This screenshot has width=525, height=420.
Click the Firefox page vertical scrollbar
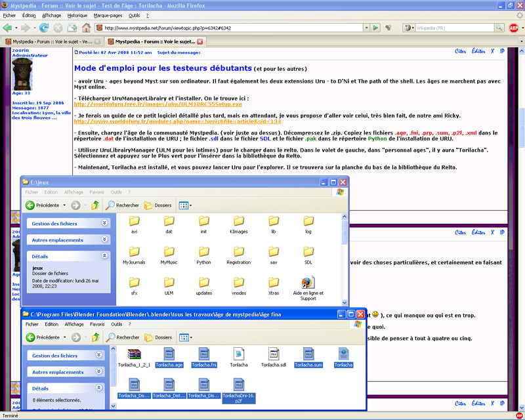tap(522, 127)
